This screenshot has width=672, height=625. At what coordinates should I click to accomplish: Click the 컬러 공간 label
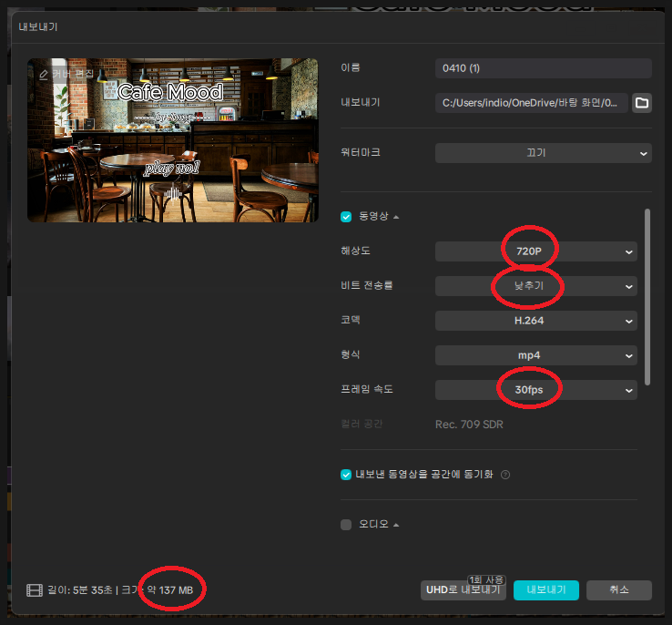[x=361, y=424]
